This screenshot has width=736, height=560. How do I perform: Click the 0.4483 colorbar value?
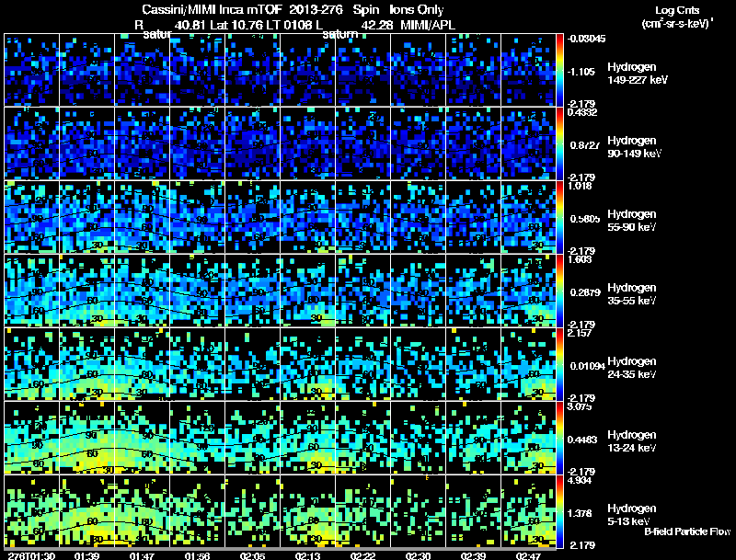582,440
